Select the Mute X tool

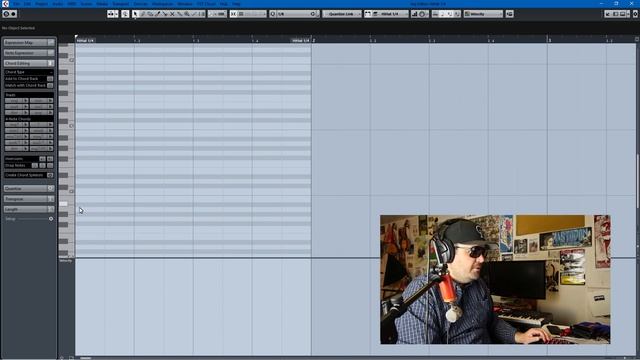pyautogui.click(x=172, y=14)
